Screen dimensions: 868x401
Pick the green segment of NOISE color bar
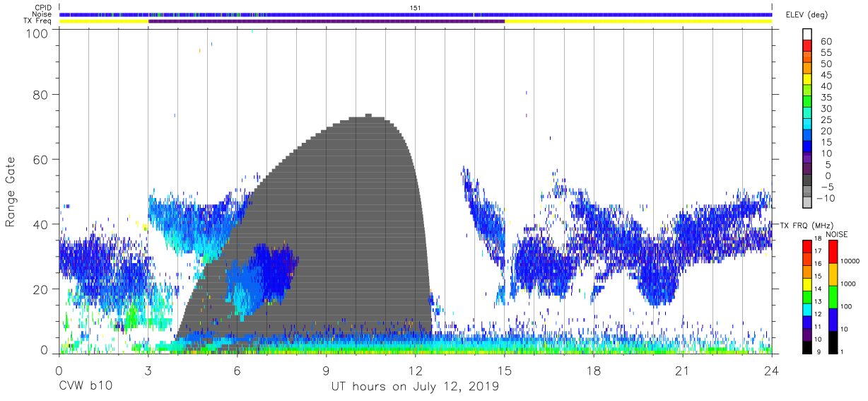tap(833, 297)
